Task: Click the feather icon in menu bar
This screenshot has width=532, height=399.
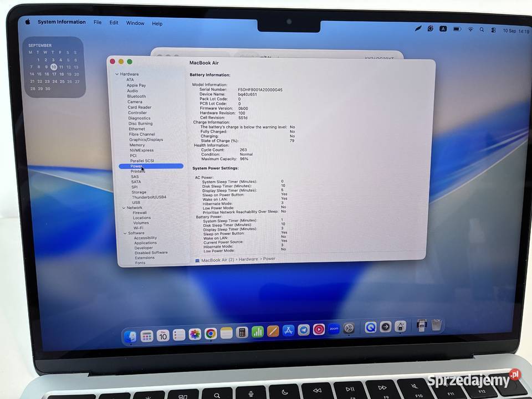Action: point(418,28)
